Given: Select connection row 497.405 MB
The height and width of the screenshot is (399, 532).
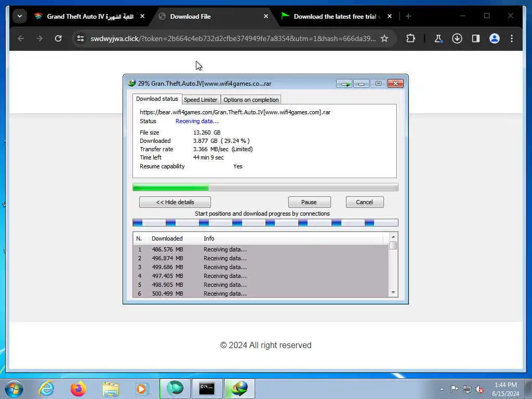Looking at the screenshot, I should click(261, 276).
